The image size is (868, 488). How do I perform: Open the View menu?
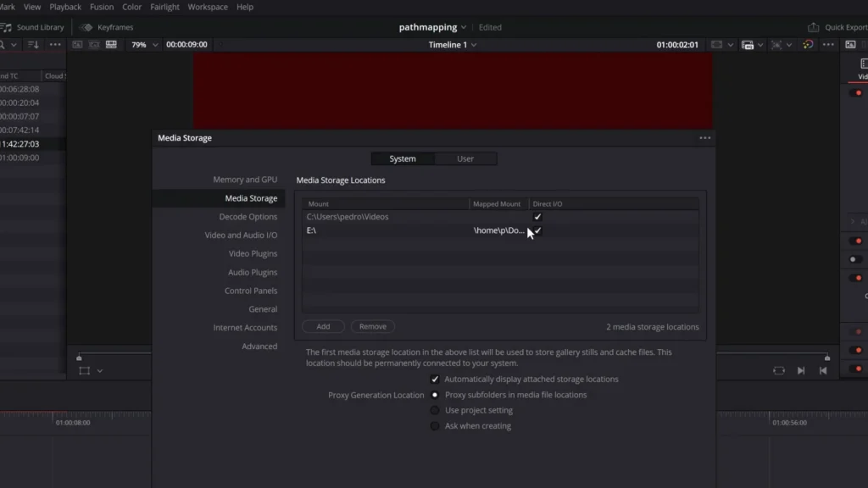(x=32, y=7)
